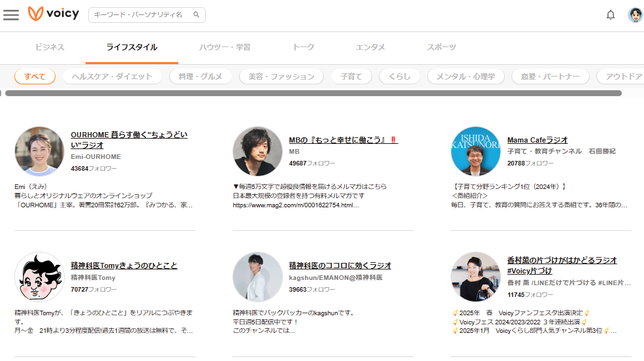Click the horizontal category scrollbar
The width and height of the screenshot is (644, 361).
coord(314,94)
